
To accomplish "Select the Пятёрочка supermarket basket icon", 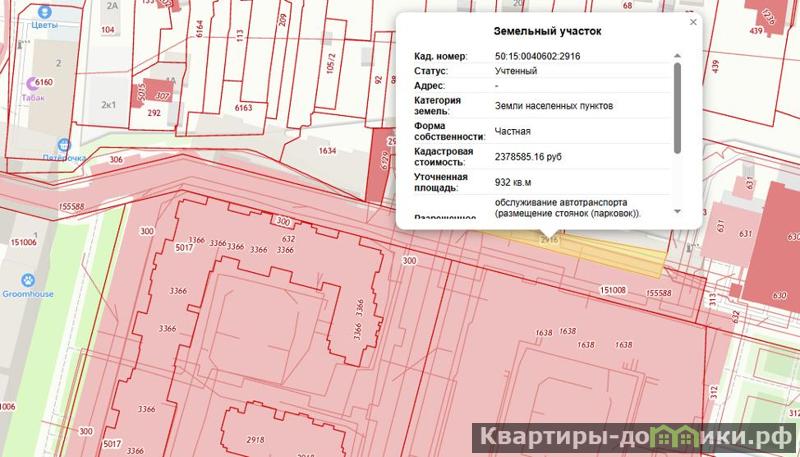I will [x=64, y=144].
